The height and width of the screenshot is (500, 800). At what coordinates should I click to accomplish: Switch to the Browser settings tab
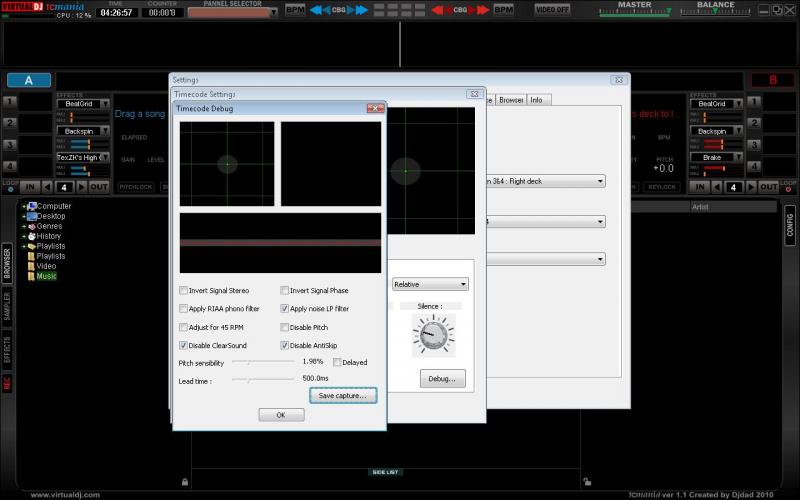pos(511,100)
